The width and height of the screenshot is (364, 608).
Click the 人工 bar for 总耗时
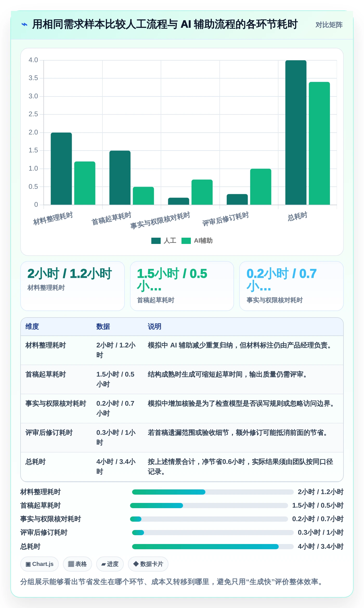point(296,132)
